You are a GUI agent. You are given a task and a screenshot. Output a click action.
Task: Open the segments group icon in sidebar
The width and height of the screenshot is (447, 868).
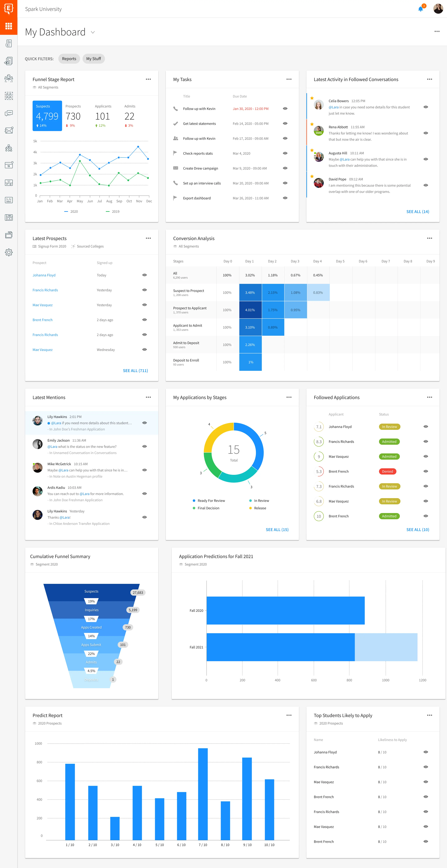tap(9, 96)
